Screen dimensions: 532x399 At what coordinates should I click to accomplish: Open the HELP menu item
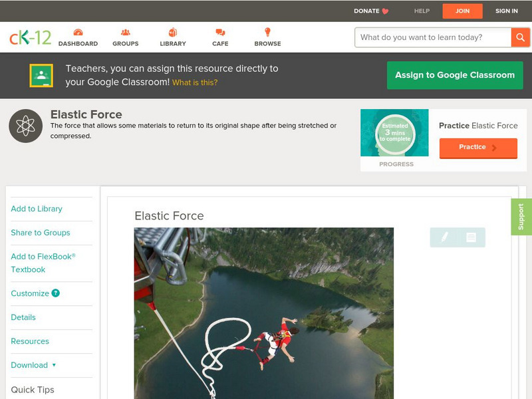coord(422,11)
